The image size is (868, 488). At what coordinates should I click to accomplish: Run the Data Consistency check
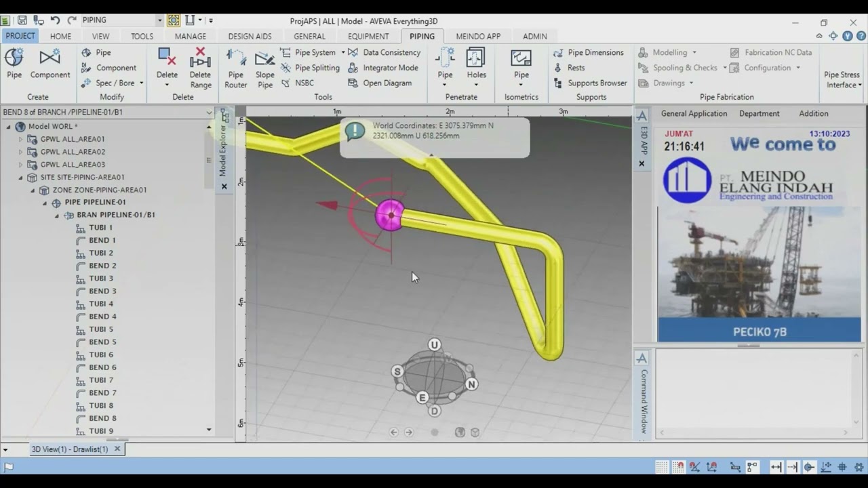coord(384,52)
